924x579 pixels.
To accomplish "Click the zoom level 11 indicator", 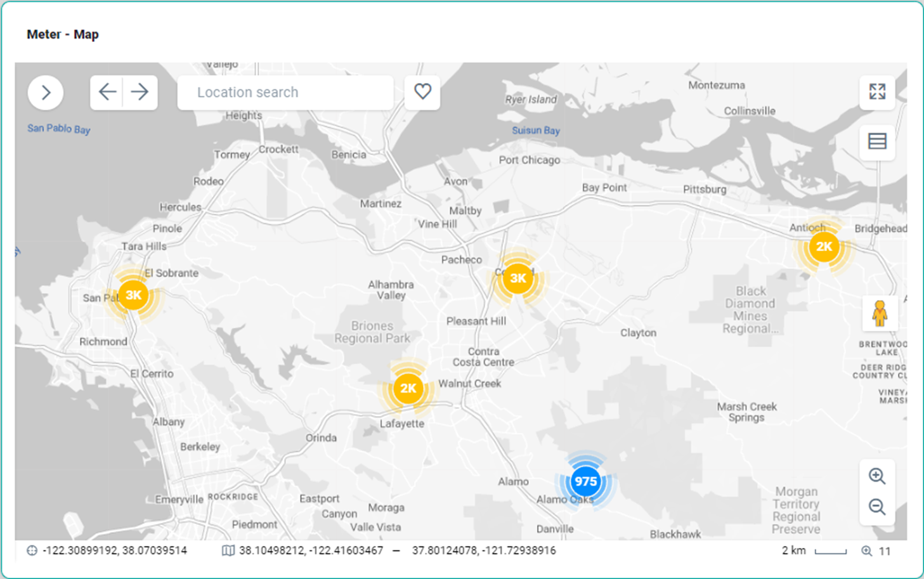I will pyautogui.click(x=876, y=551).
